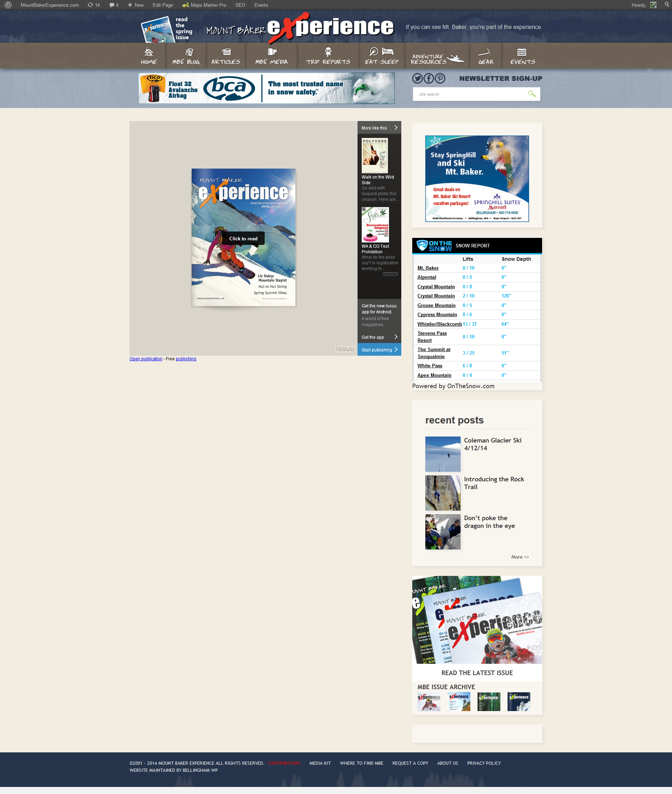Click the green site search magnifier
This screenshot has height=794, width=672.
tap(532, 94)
